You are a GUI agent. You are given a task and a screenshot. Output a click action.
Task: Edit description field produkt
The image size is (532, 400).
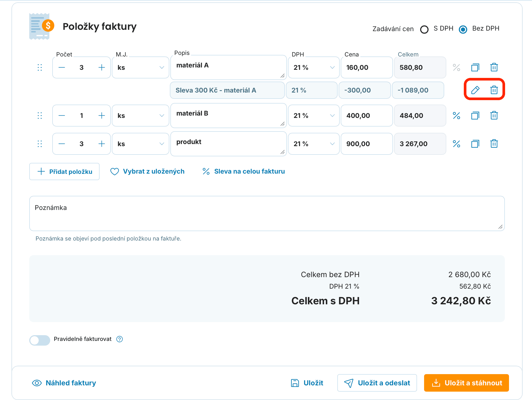pos(228,144)
